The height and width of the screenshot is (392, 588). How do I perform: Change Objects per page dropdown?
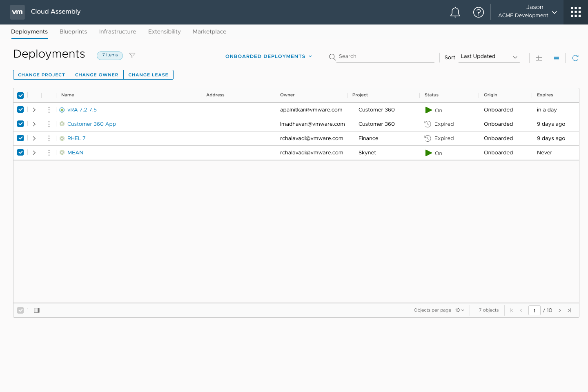tap(459, 310)
